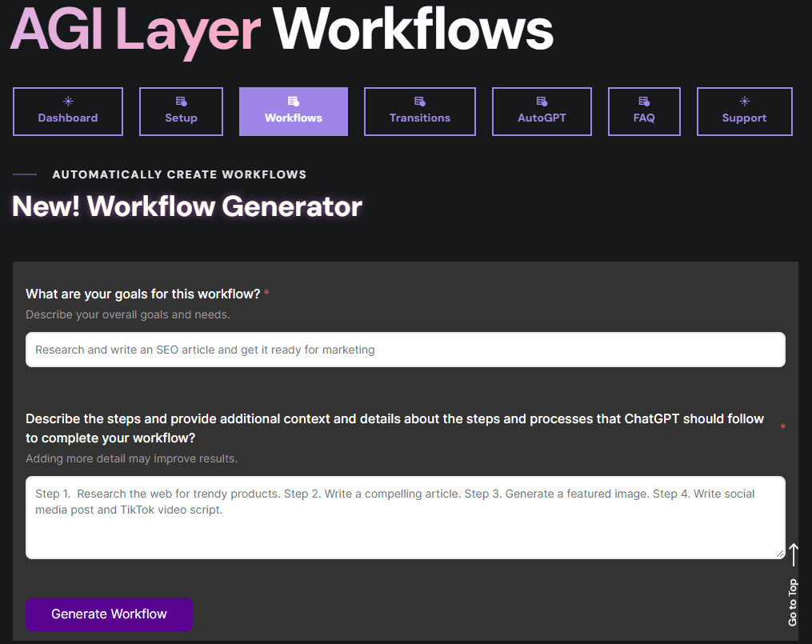Image resolution: width=812 pixels, height=644 pixels.
Task: Click 'Adding more detail may improve results' hint
Action: [131, 458]
